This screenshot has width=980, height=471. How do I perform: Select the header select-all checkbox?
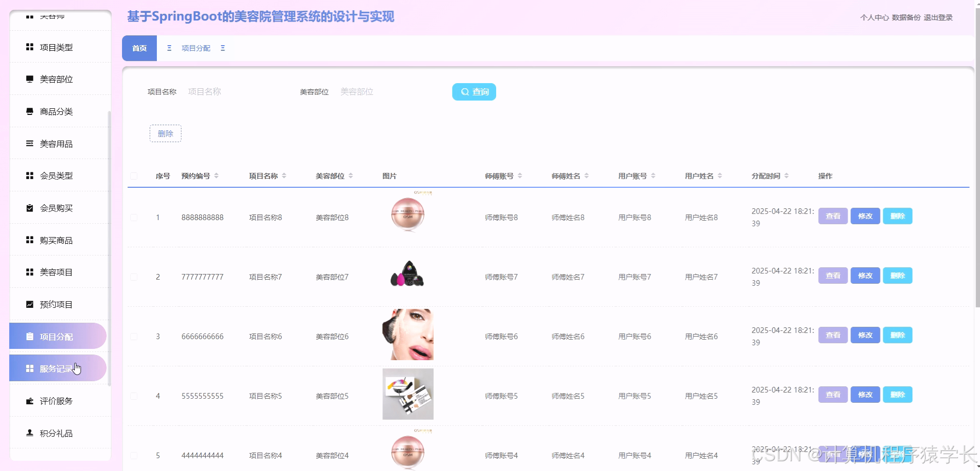pyautogui.click(x=134, y=176)
